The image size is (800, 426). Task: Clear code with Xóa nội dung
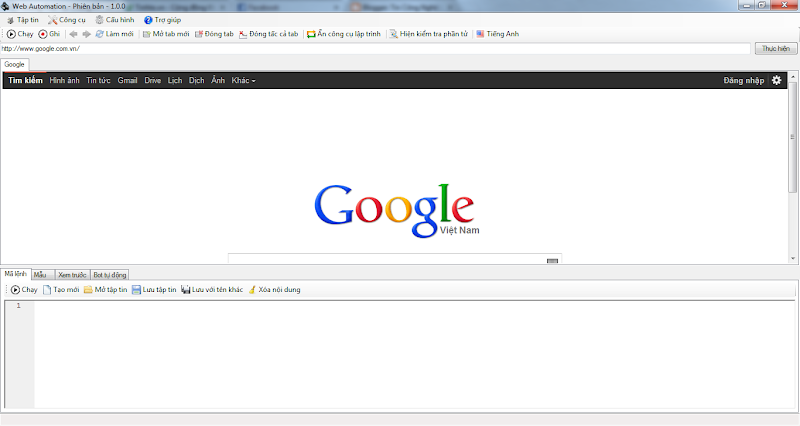(274, 290)
